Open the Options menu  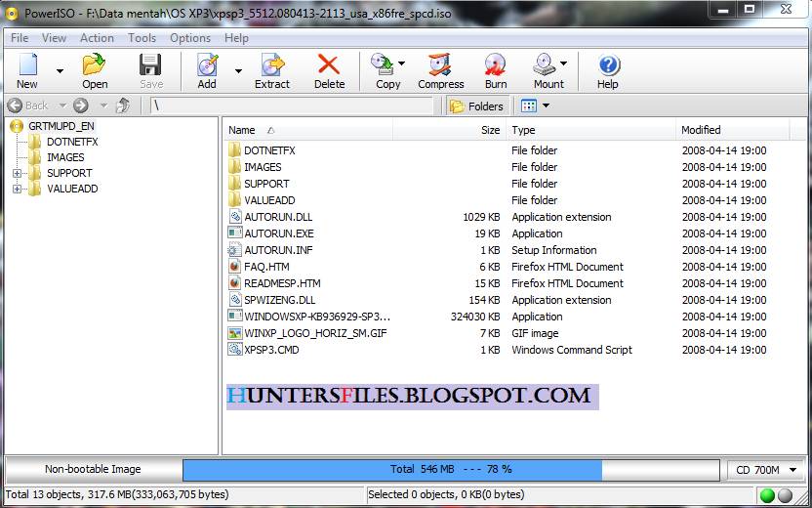pyautogui.click(x=190, y=38)
